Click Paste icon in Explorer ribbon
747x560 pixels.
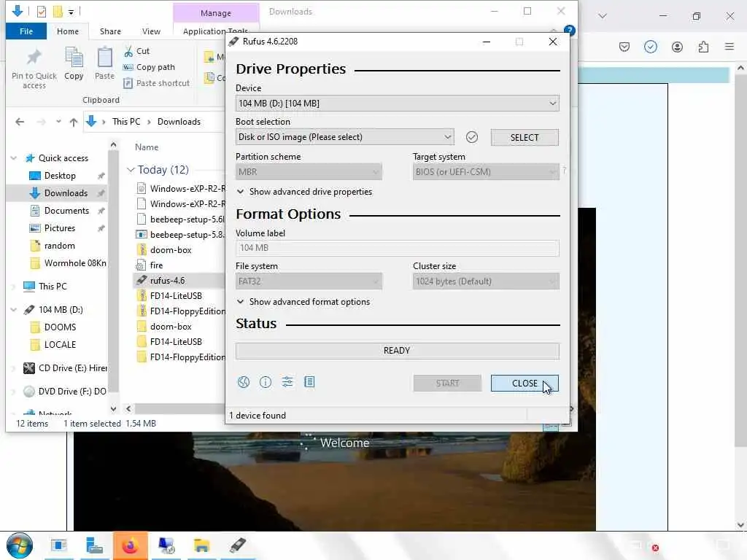click(104, 64)
